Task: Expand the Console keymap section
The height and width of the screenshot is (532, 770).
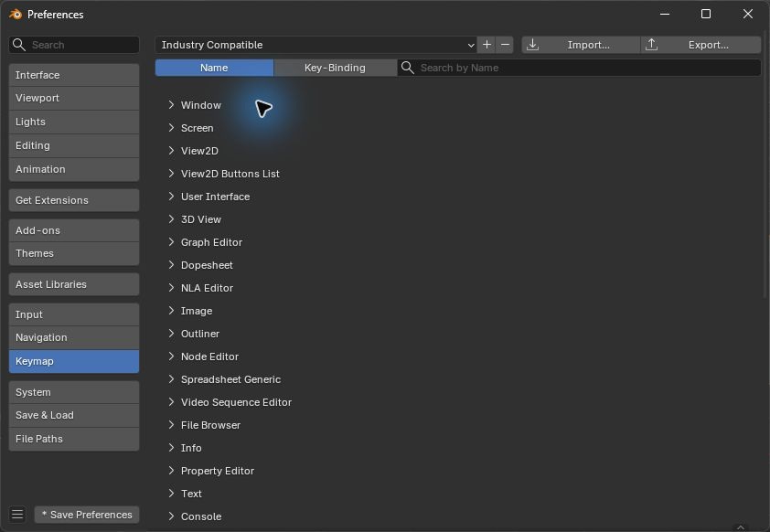Action: [171, 516]
